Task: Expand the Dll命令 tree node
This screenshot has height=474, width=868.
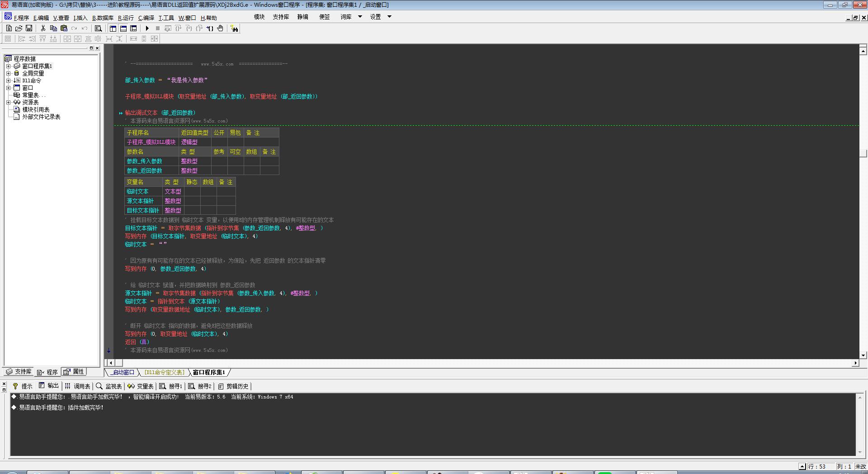Action: click(8, 81)
